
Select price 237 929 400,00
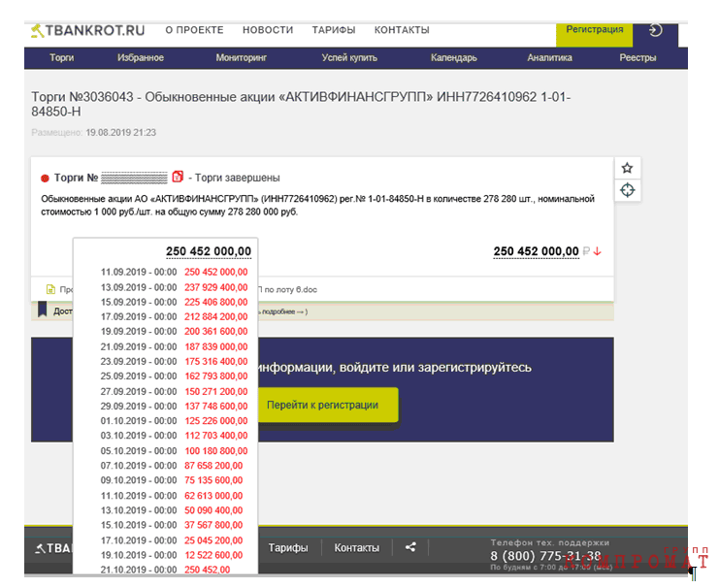coord(216,287)
